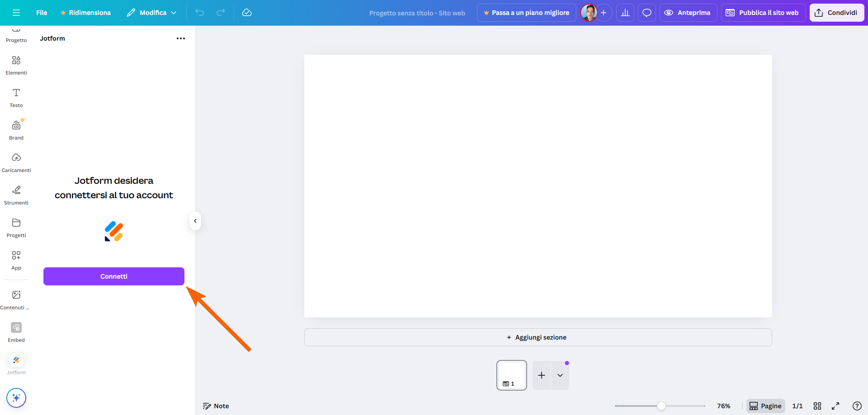The width and height of the screenshot is (868, 415).
Task: Select the Jotform sidebar app
Action: pos(16,365)
